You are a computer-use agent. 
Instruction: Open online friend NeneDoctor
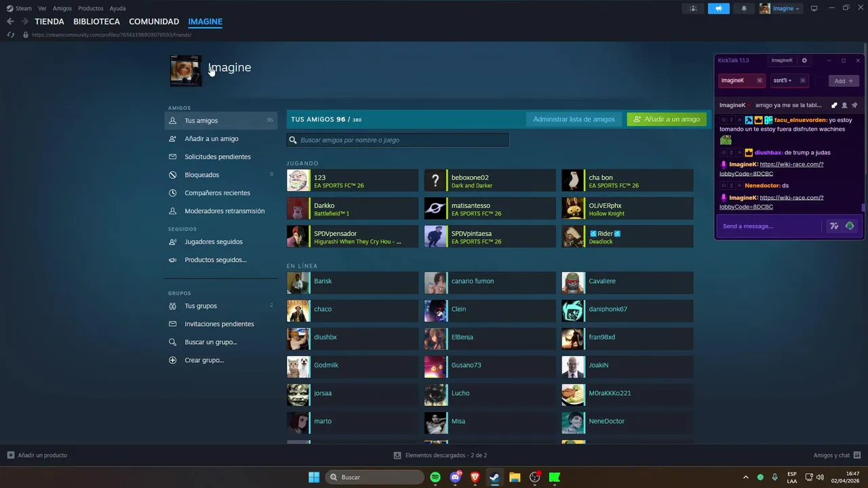click(x=627, y=423)
